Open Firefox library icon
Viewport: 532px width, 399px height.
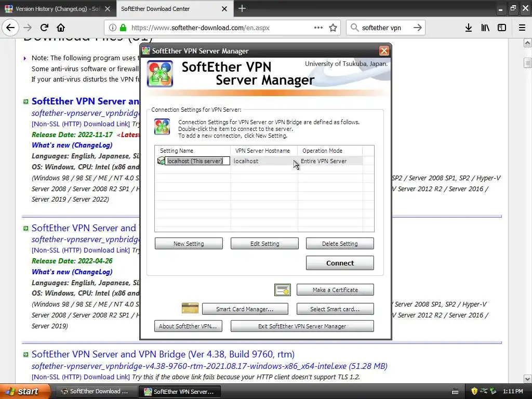pos(485,28)
